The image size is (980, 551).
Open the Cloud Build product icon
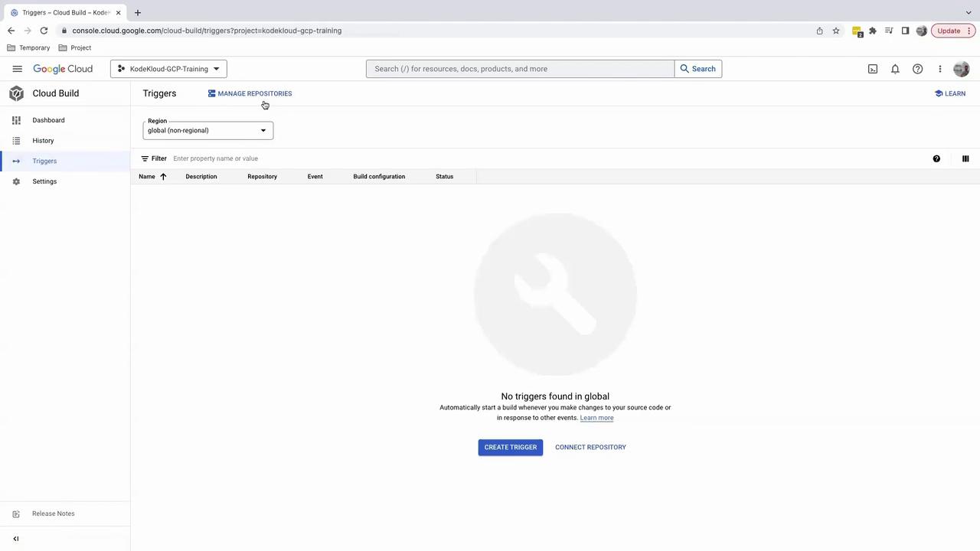16,93
